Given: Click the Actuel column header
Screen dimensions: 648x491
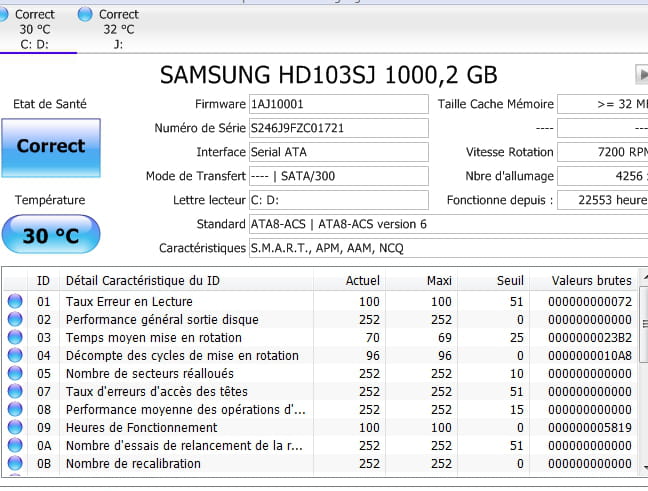Looking at the screenshot, I should [x=349, y=281].
